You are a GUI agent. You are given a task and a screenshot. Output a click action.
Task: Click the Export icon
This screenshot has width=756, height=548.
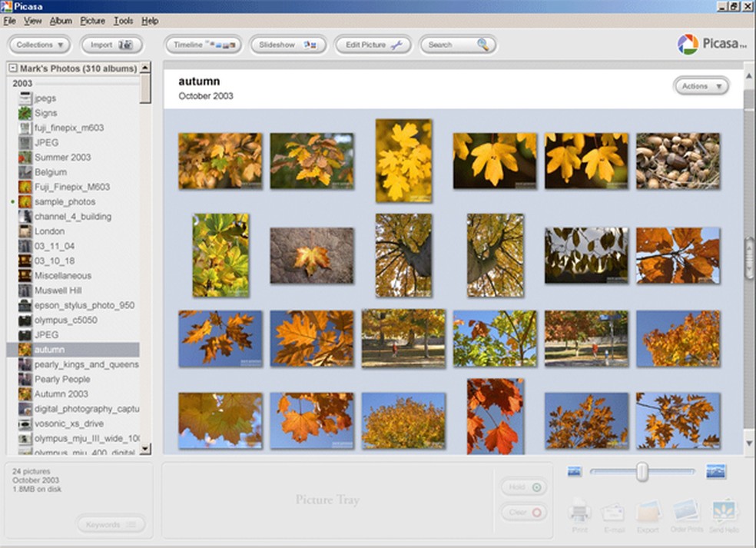pos(648,513)
